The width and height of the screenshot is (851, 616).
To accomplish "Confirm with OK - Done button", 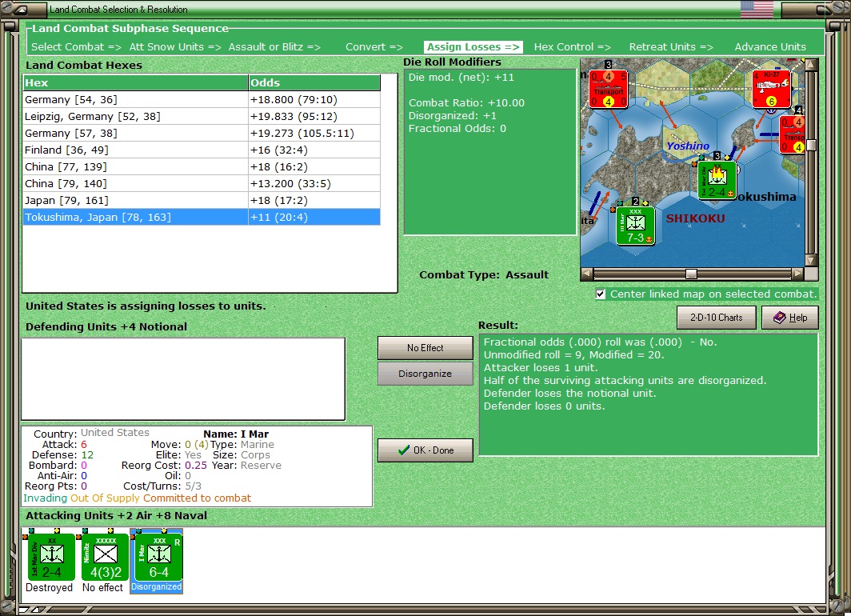I will pos(425,450).
